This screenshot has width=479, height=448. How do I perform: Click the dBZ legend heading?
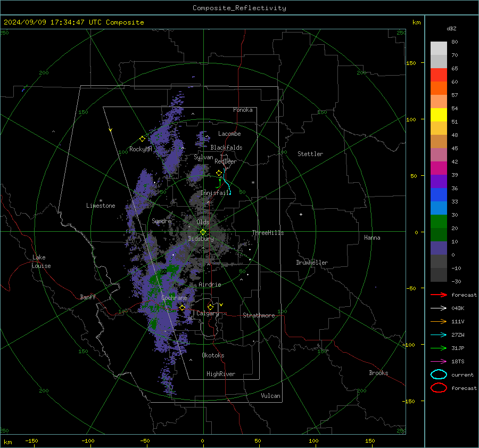451,28
